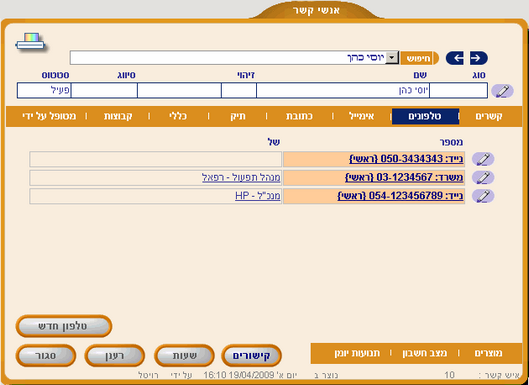Viewport: 529px width, 385px height.
Task: Switch to the קבוצות tab
Action: point(118,116)
